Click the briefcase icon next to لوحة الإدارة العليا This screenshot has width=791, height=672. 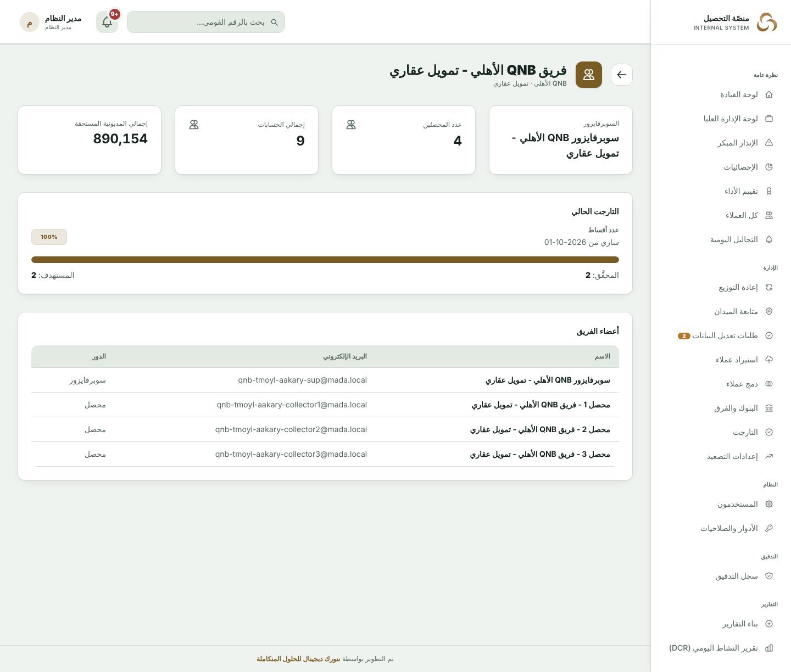point(769,119)
